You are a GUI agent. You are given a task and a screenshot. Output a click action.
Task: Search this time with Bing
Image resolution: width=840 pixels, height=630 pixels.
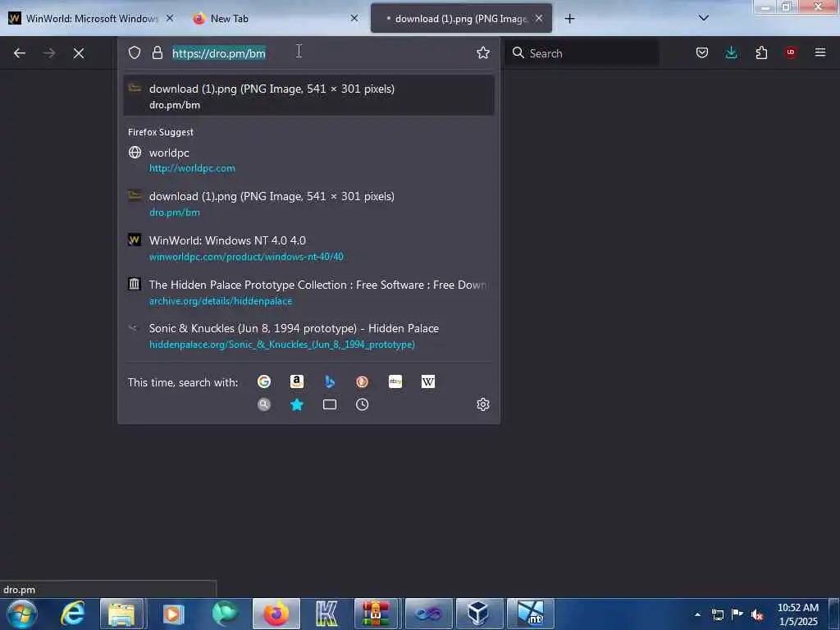[330, 381]
